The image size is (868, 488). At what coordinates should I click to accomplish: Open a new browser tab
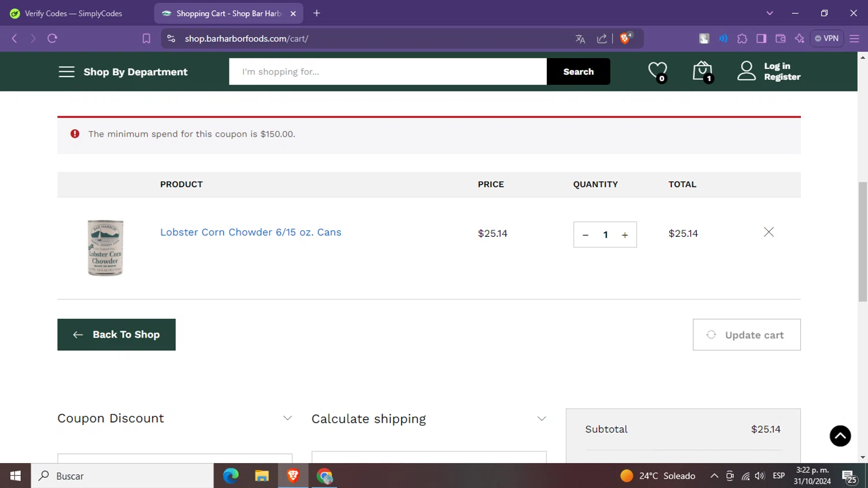click(x=317, y=13)
